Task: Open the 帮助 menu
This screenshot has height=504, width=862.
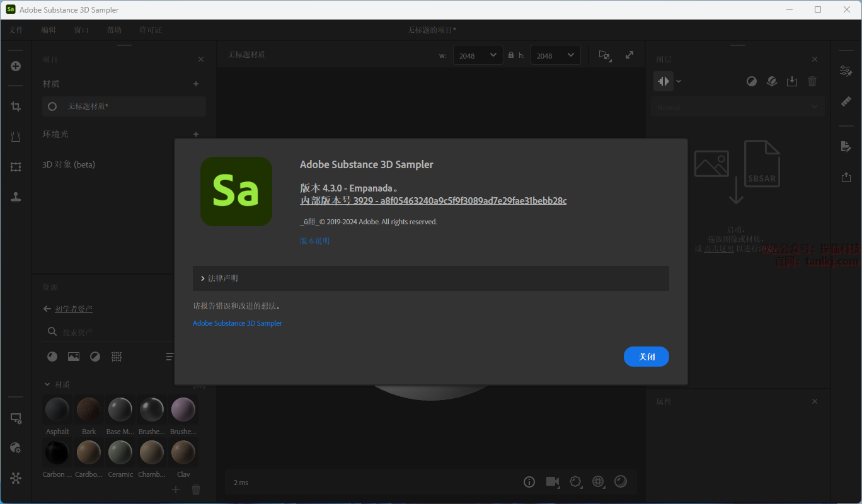Action: [x=114, y=30]
